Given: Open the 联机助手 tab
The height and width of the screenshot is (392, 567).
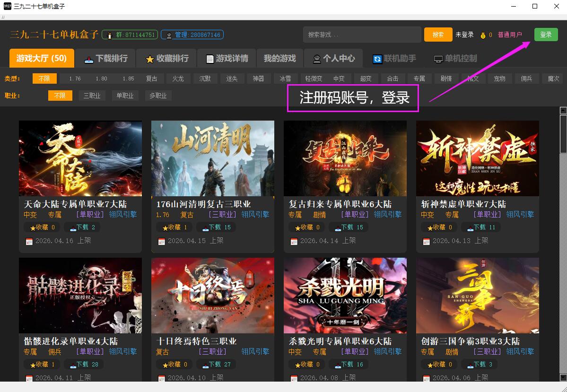Looking at the screenshot, I should click(x=394, y=59).
